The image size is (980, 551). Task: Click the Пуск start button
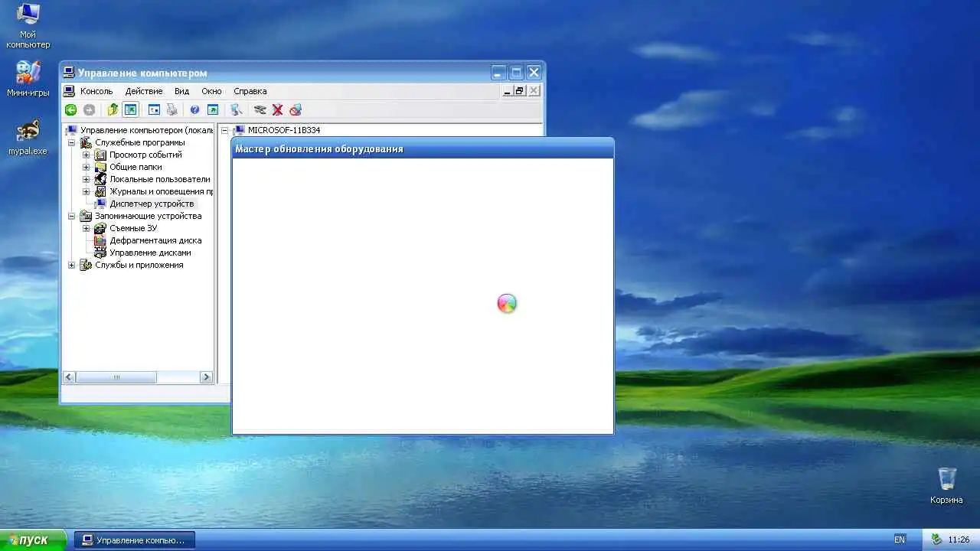33,540
